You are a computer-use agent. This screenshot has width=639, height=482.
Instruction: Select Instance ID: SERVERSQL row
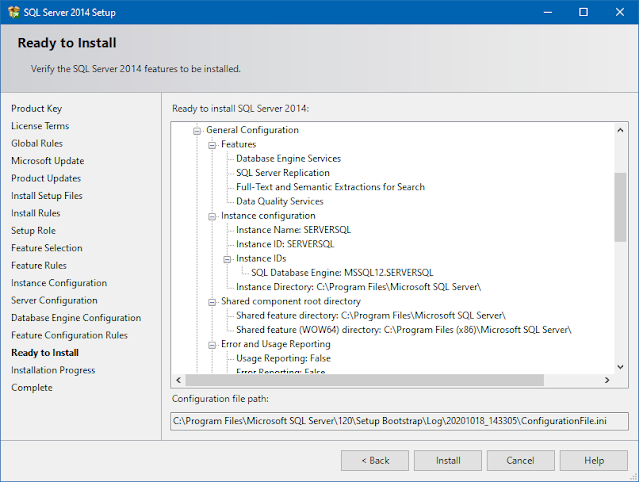[285, 244]
